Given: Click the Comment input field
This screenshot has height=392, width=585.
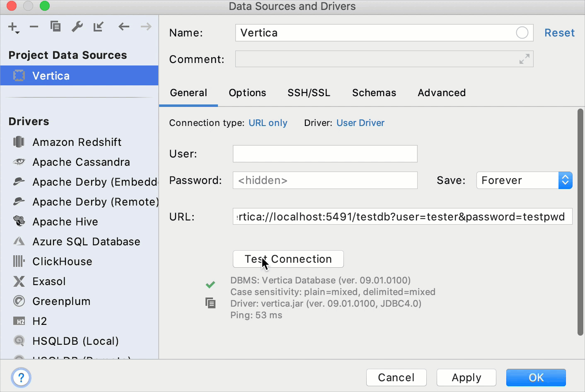Looking at the screenshot, I should pyautogui.click(x=384, y=59).
